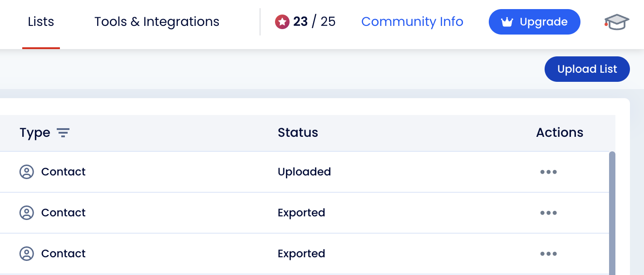Click the 23 of 25 credits counter
The width and height of the screenshot is (644, 275).
click(313, 21)
